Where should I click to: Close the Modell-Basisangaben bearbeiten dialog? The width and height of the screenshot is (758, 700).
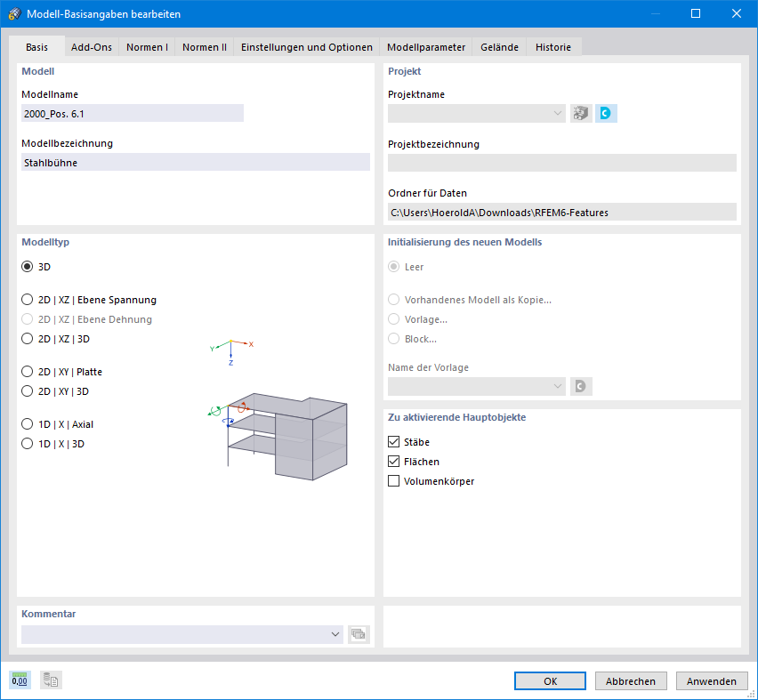pos(737,13)
